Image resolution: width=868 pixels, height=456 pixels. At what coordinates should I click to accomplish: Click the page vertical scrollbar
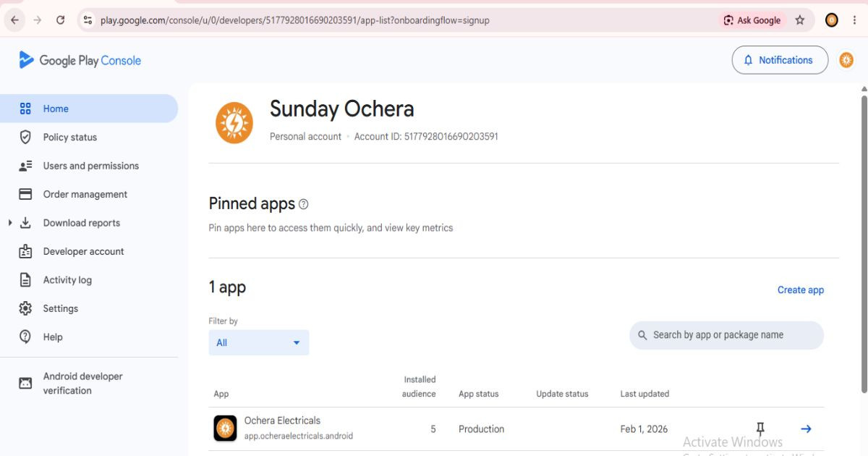click(x=863, y=243)
